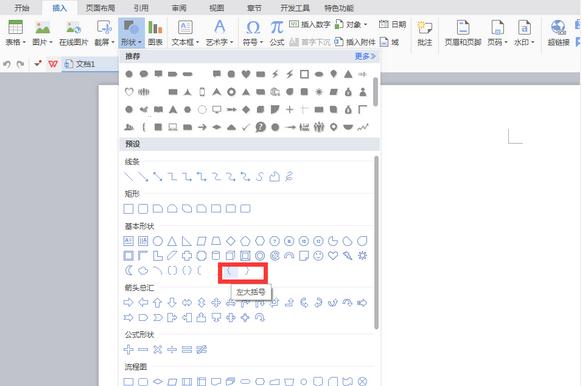Expand the 对象 dropdown arrow
Image resolution: width=582 pixels, height=386 pixels.
point(366,24)
